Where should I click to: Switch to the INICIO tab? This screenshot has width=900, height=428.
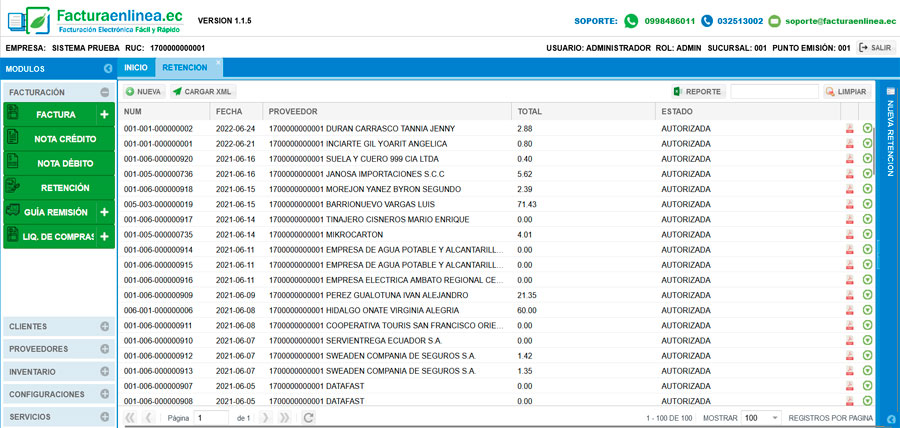click(136, 68)
